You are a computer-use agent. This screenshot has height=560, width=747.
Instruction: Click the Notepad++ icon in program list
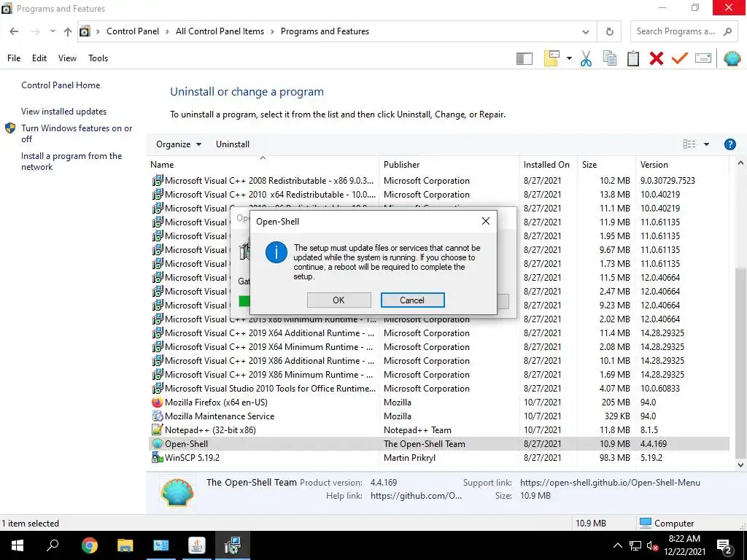(158, 430)
